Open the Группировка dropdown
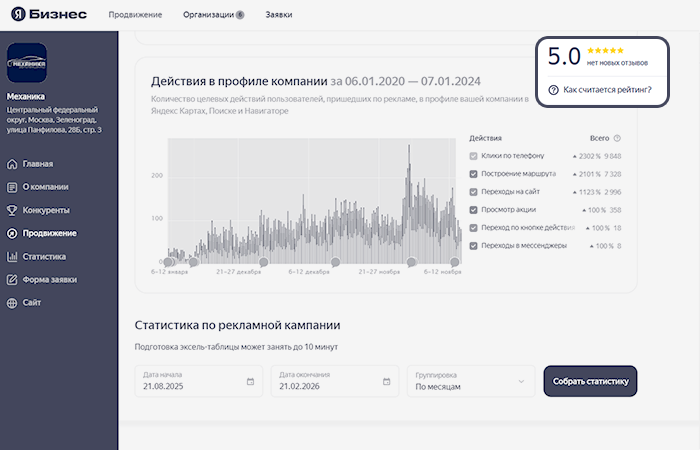This screenshot has height=450, width=700. click(x=471, y=381)
